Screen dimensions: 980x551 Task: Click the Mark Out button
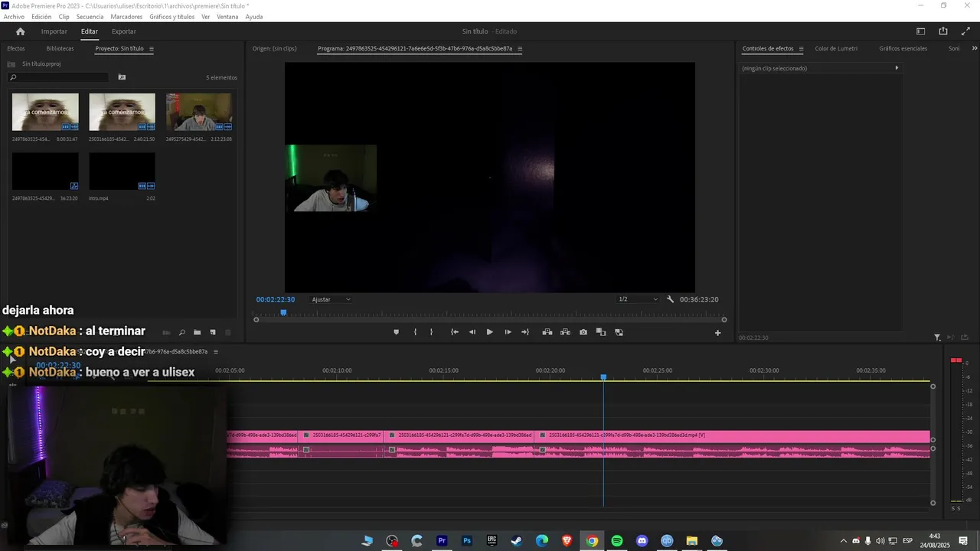click(x=431, y=332)
